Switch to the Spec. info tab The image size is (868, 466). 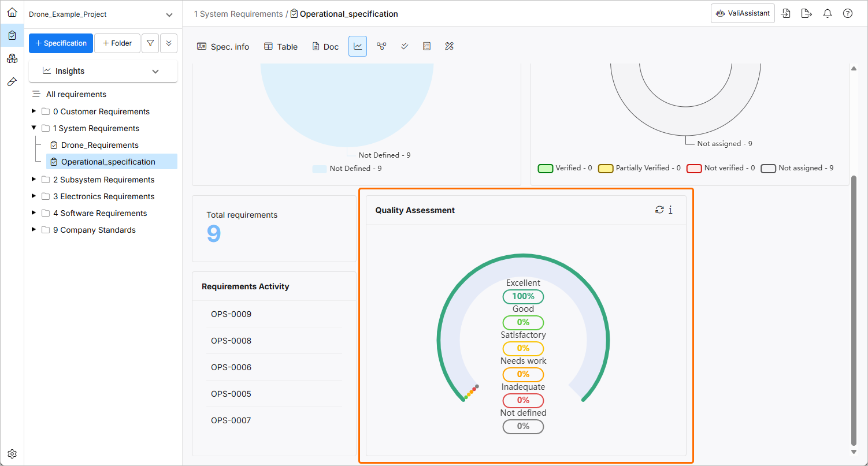[x=223, y=46]
